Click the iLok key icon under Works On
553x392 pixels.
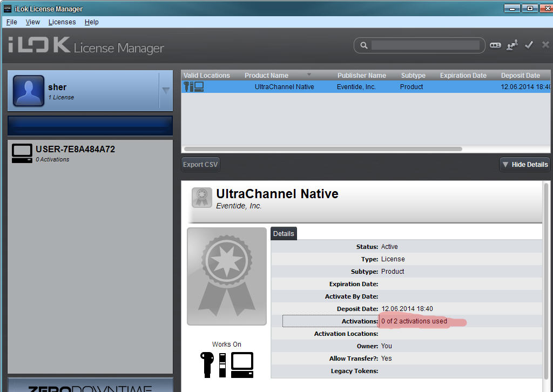pos(207,364)
